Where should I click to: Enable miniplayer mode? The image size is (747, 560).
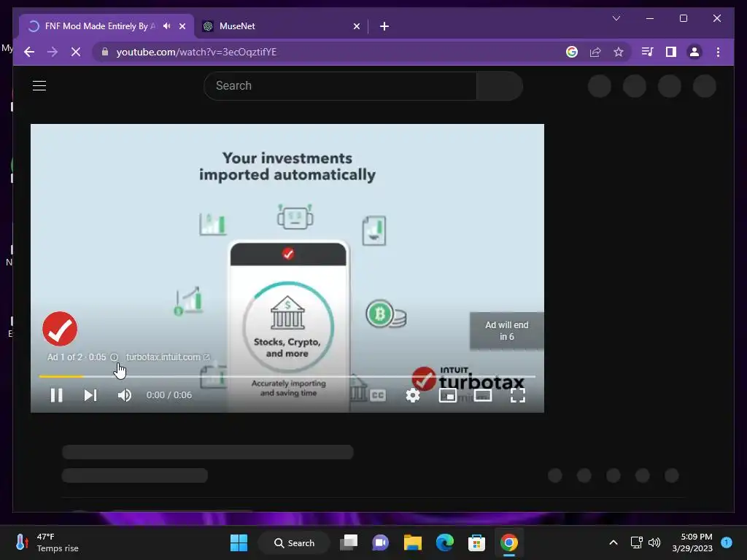(x=448, y=395)
